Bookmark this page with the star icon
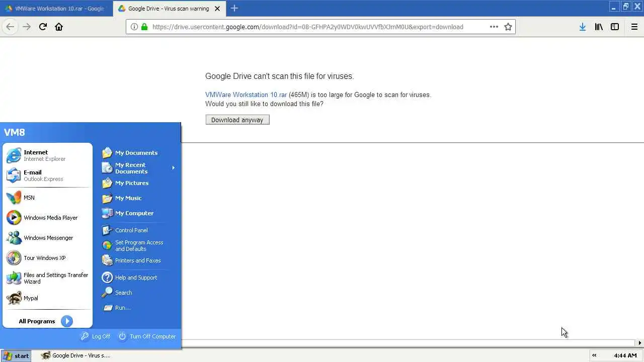This screenshot has height=362, width=644. (508, 27)
